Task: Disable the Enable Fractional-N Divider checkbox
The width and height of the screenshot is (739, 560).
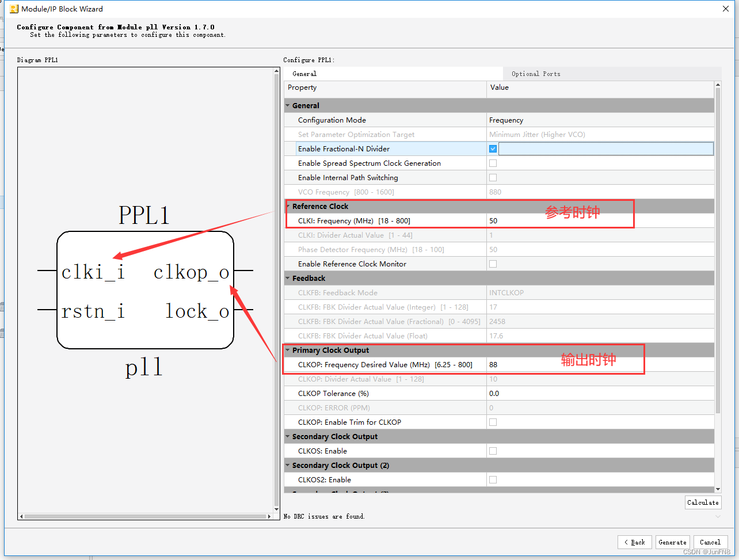Action: tap(493, 148)
